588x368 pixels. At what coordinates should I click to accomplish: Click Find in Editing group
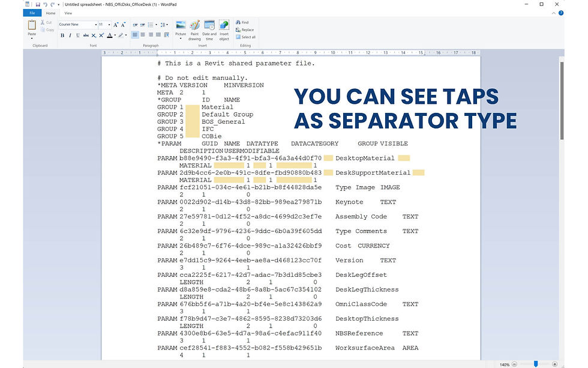[x=242, y=22]
